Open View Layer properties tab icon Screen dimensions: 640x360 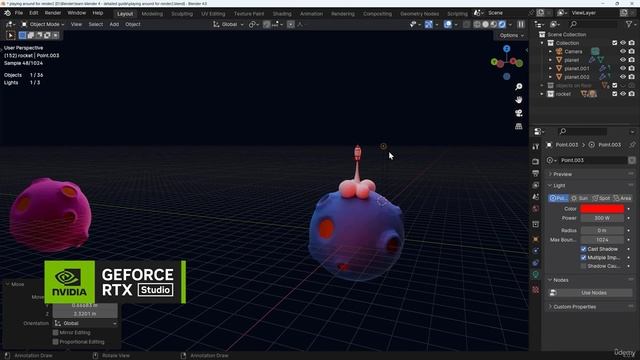coord(536,185)
